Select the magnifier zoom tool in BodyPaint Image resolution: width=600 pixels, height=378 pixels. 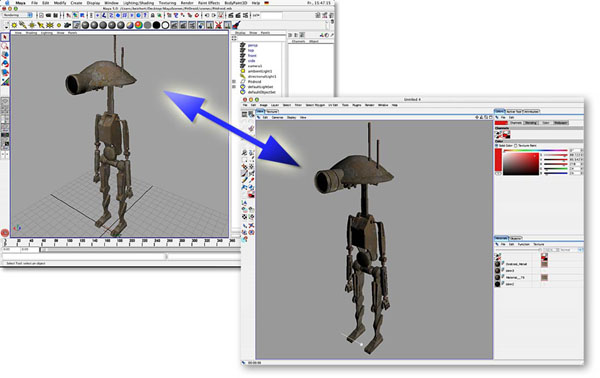click(245, 153)
